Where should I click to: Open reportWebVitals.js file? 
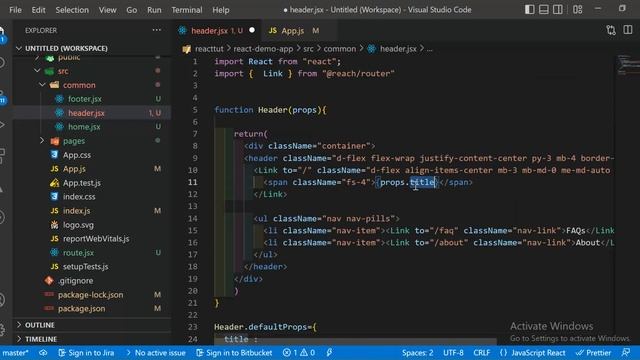coord(92,238)
